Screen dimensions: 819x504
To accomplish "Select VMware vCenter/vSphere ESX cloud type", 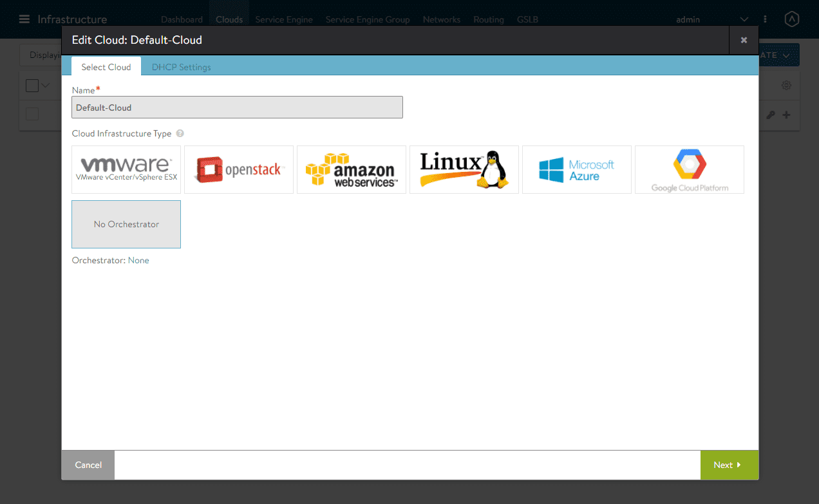I will coord(126,169).
